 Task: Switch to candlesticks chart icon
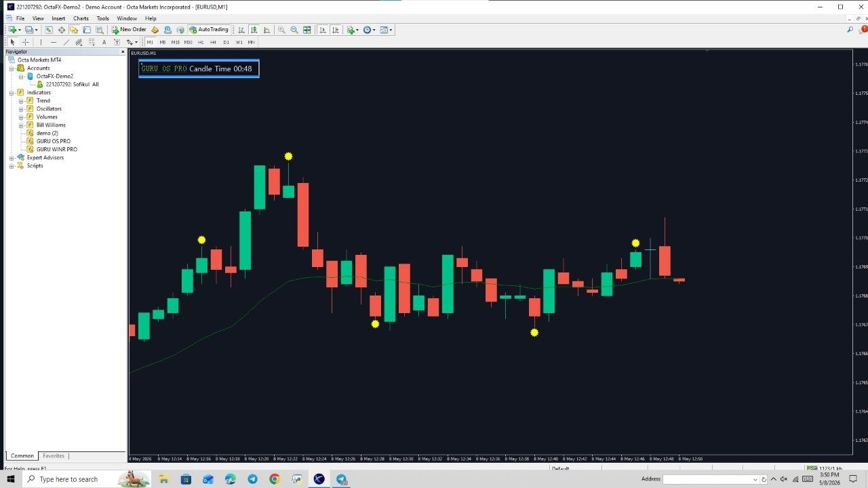coord(254,30)
